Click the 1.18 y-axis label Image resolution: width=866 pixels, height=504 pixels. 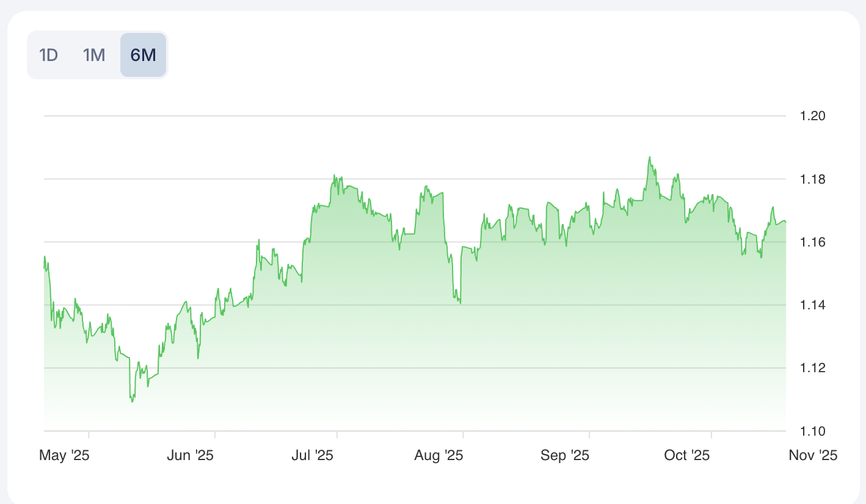812,179
